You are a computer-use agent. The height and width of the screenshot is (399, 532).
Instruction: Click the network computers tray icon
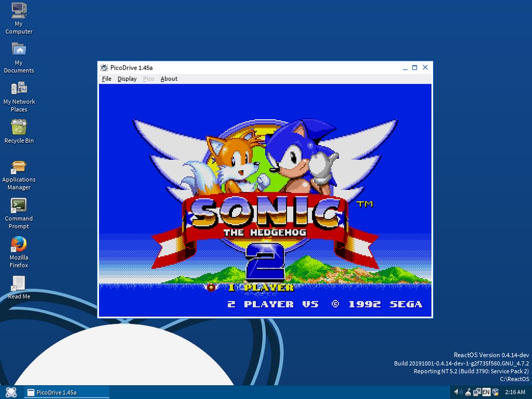pos(477,392)
